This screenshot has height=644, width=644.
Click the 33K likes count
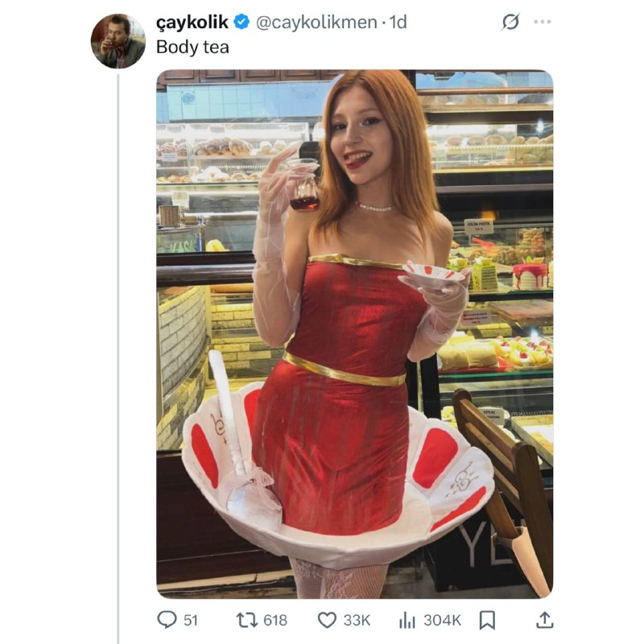357,620
